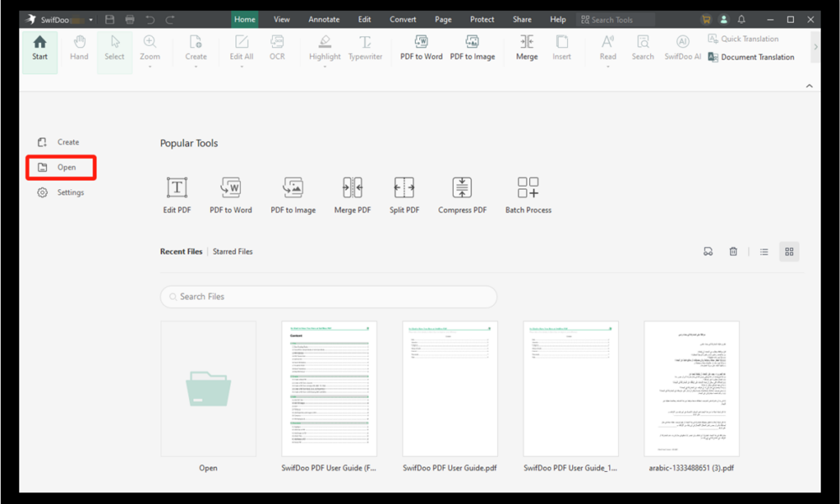
Task: Click the trash icon to clear recent files
Action: [x=732, y=251]
